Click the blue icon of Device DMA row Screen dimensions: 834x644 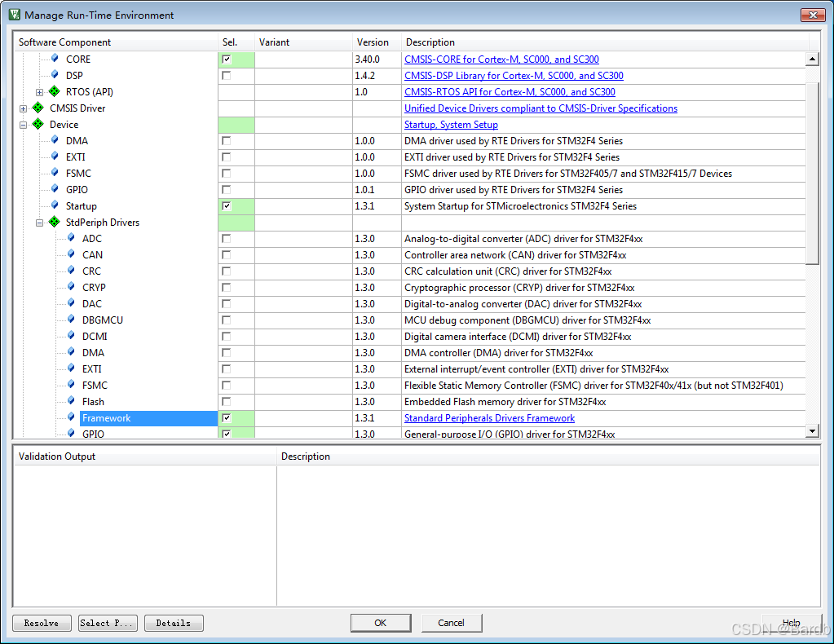pyautogui.click(x=55, y=140)
